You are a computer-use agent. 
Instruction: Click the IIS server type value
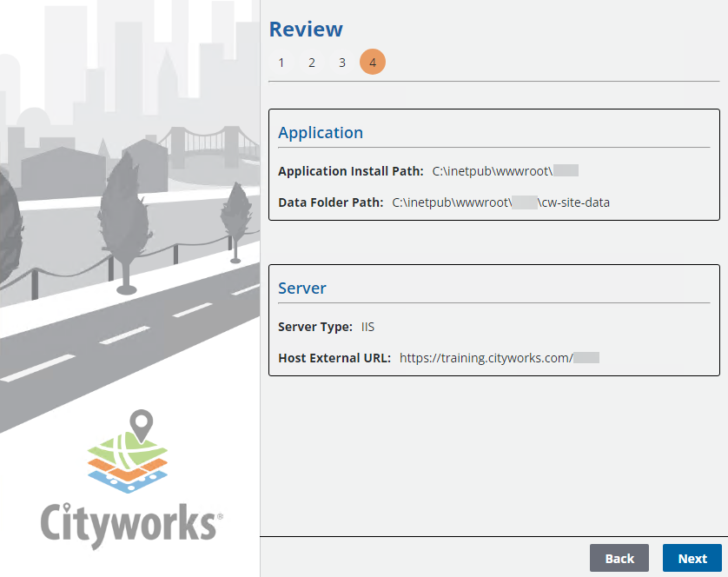pyautogui.click(x=367, y=327)
